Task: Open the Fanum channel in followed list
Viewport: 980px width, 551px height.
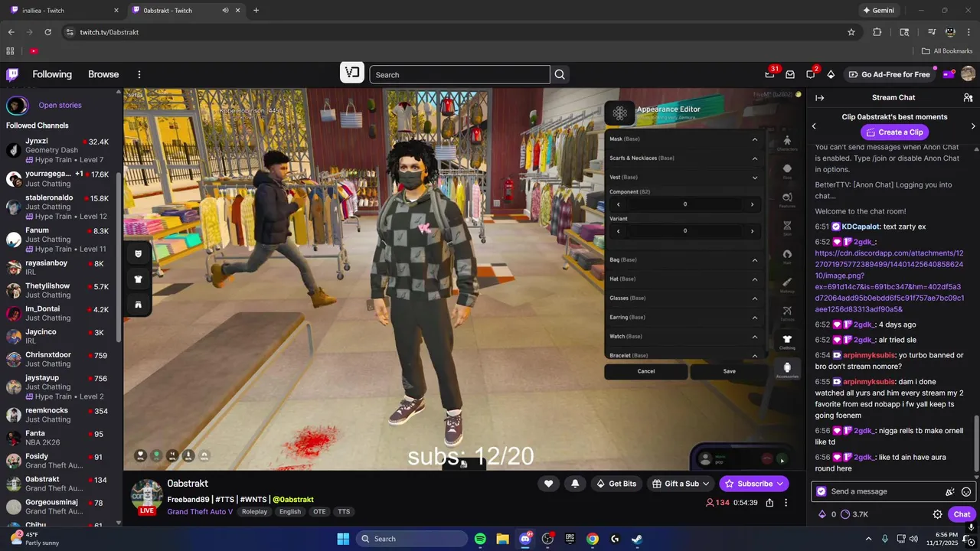Action: (61, 239)
